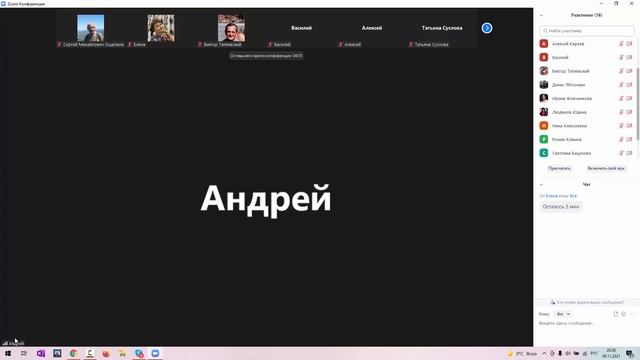
Task: Click camera-off icon for Роман Климов
Action: [629, 139]
